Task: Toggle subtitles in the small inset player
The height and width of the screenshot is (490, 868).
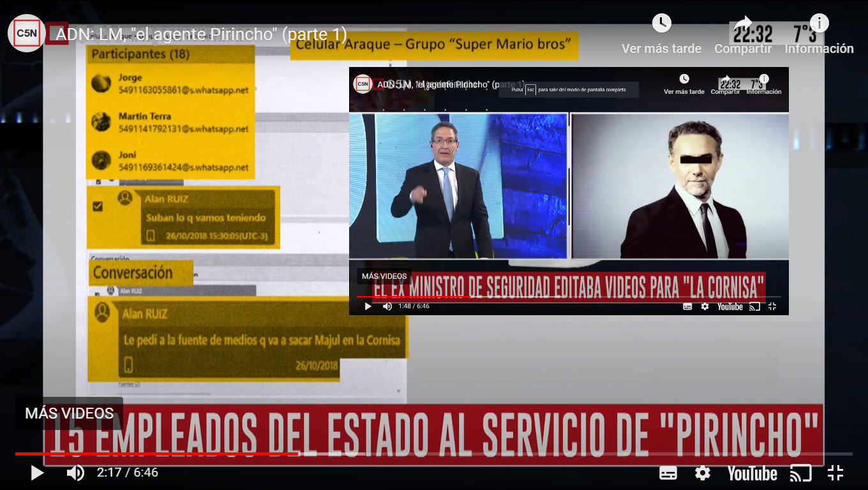Action: click(x=687, y=306)
